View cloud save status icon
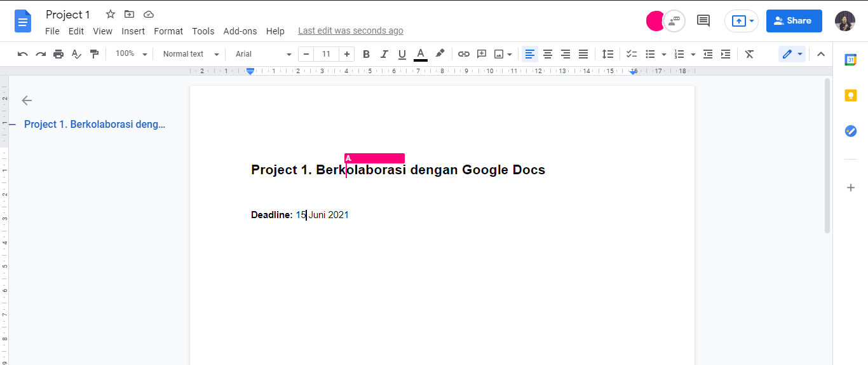Image resolution: width=868 pixels, height=365 pixels. tap(149, 14)
